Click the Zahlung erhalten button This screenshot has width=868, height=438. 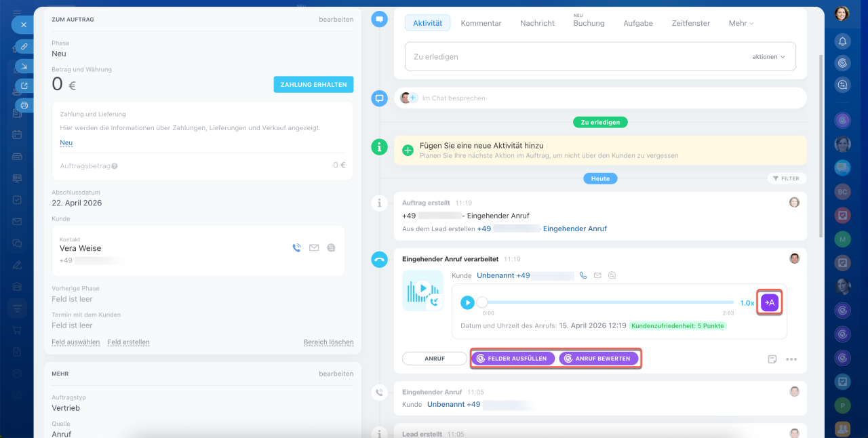pos(313,85)
